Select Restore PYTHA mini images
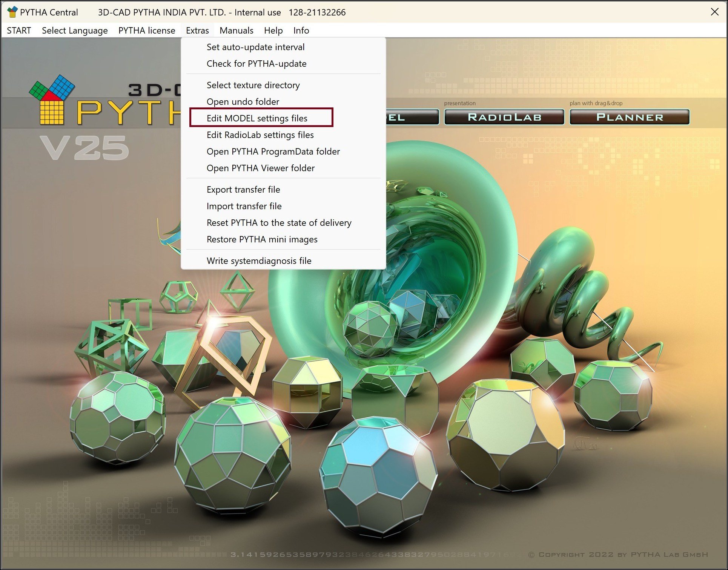Image resolution: width=728 pixels, height=570 pixels. pos(283,239)
